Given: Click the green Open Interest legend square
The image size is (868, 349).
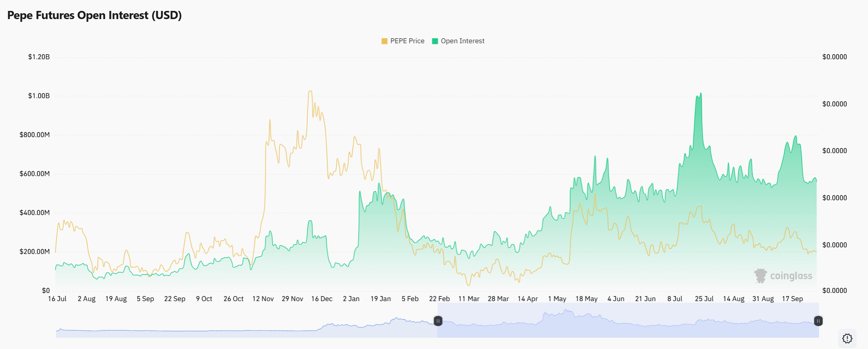Looking at the screenshot, I should (435, 41).
